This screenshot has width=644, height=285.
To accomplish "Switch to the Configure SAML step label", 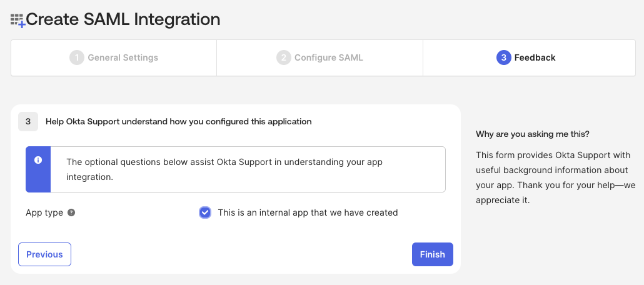I will (328, 57).
